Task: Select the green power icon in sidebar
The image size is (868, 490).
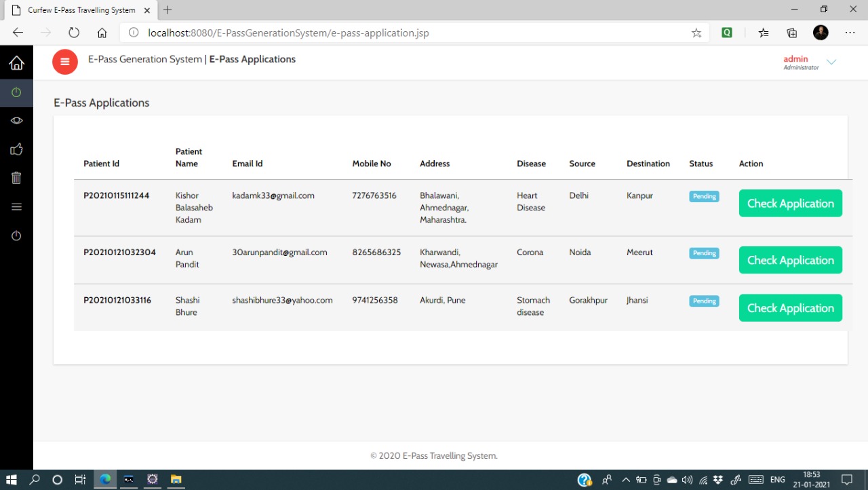Action: point(16,92)
